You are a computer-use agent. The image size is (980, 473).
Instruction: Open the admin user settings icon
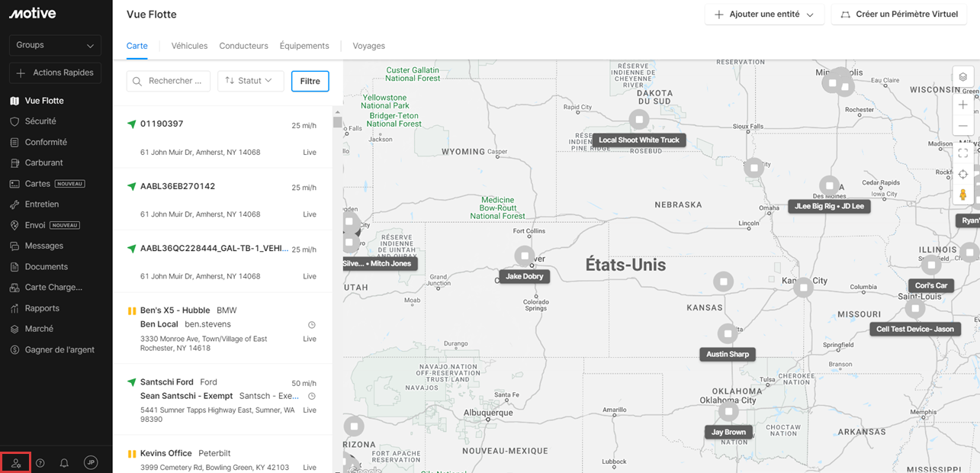16,463
